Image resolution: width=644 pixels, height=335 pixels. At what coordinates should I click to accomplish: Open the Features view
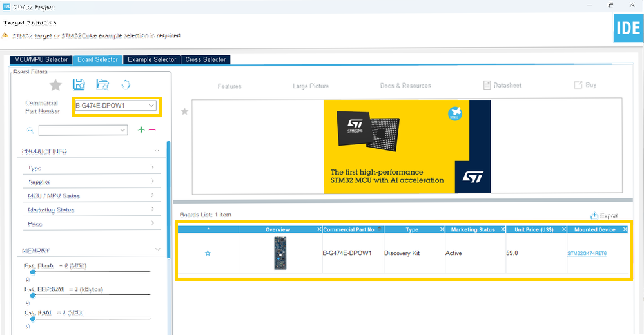tap(229, 86)
